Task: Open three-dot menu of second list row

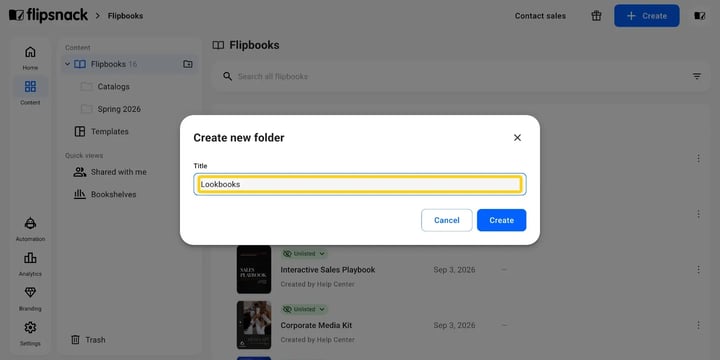Action: (698, 214)
